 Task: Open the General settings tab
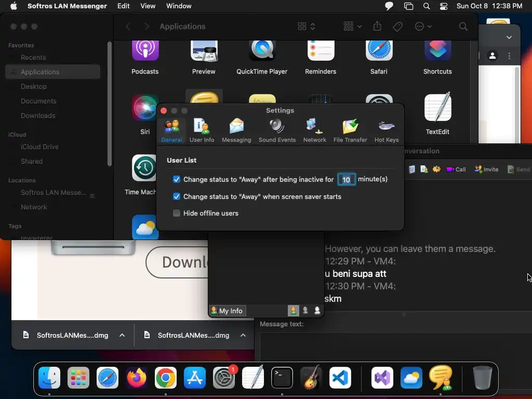coord(171,130)
